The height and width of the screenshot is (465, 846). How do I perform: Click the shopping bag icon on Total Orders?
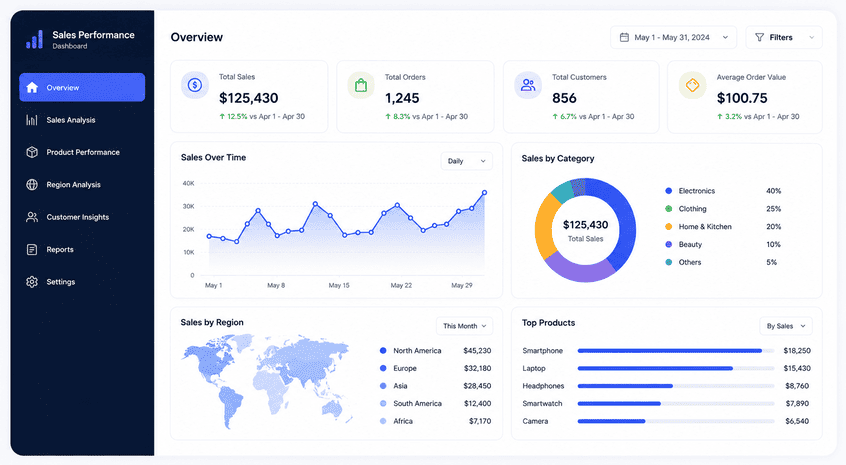[361, 85]
